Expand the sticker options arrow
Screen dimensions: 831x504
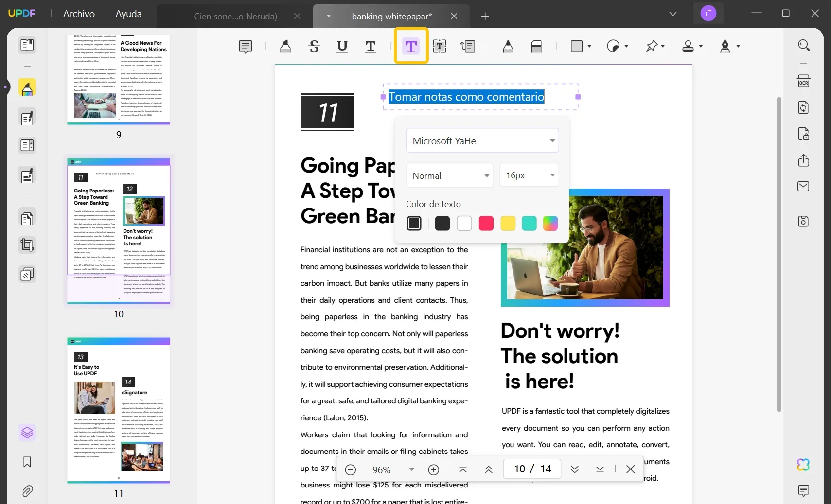(626, 46)
